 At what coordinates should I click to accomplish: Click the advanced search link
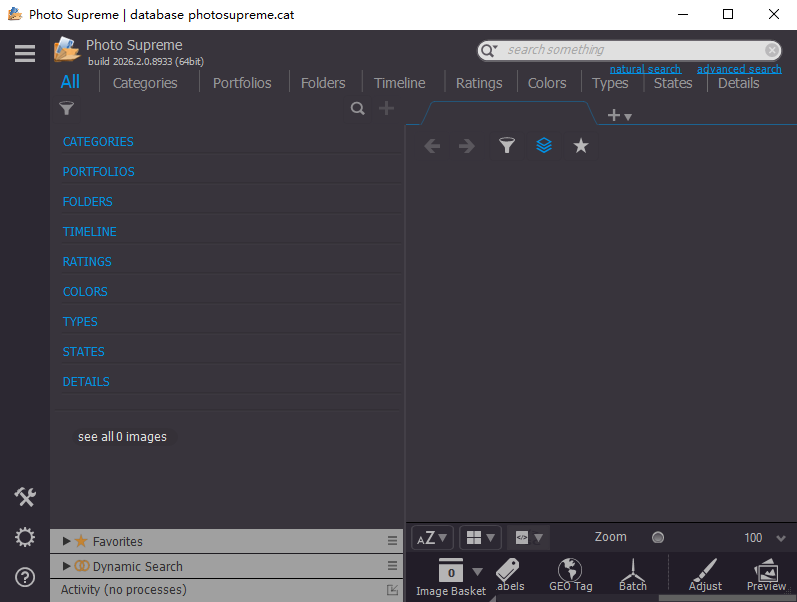(x=739, y=69)
